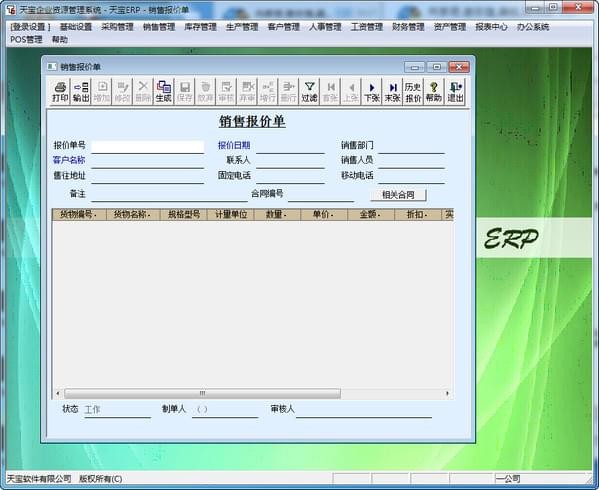
Task: Open the 客户管理 menu
Action: [283, 27]
